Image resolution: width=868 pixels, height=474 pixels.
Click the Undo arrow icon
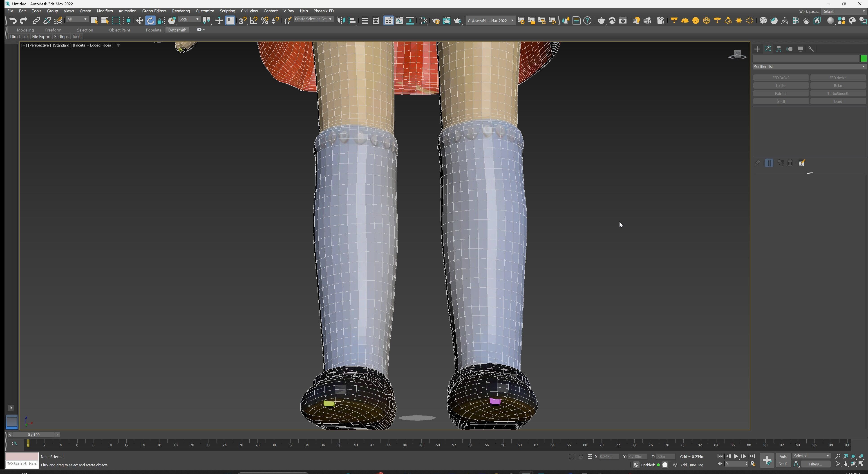point(13,21)
